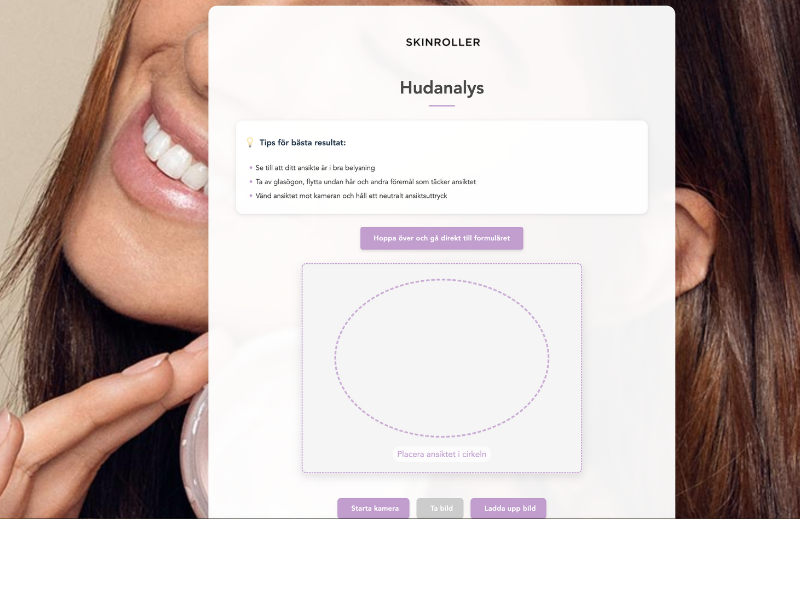Click the purple underline beneath Hudanalys
This screenshot has width=800, height=600.
point(442,106)
